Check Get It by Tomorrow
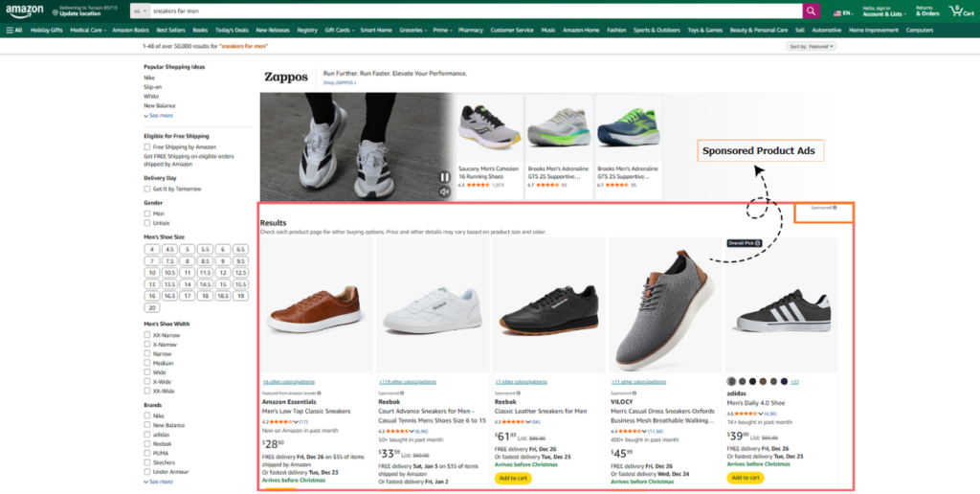Screen dimensions: 980x494 (x=147, y=189)
